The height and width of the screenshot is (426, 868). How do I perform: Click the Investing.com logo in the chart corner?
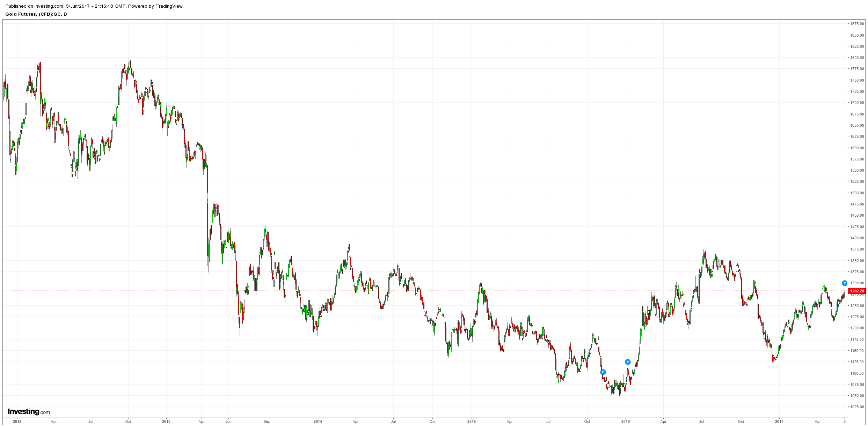(x=29, y=411)
